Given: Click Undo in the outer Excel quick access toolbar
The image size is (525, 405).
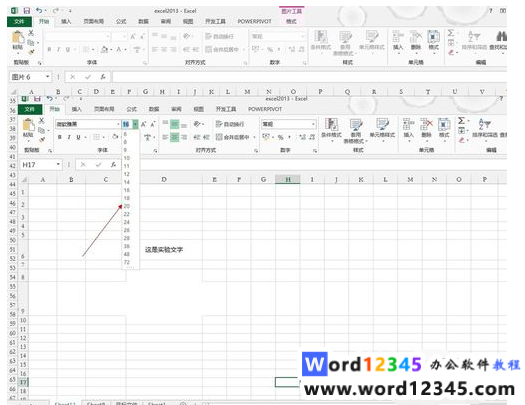Looking at the screenshot, I should [39, 11].
